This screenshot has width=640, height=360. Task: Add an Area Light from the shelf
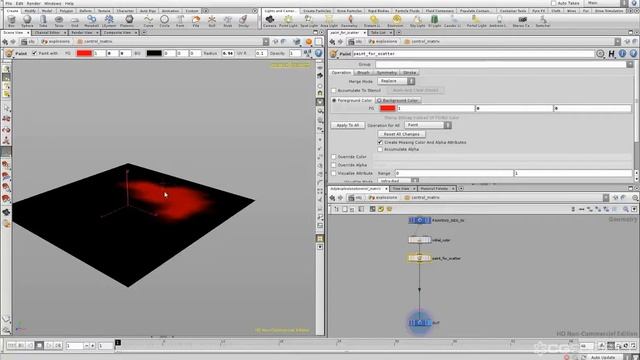(x=329, y=21)
